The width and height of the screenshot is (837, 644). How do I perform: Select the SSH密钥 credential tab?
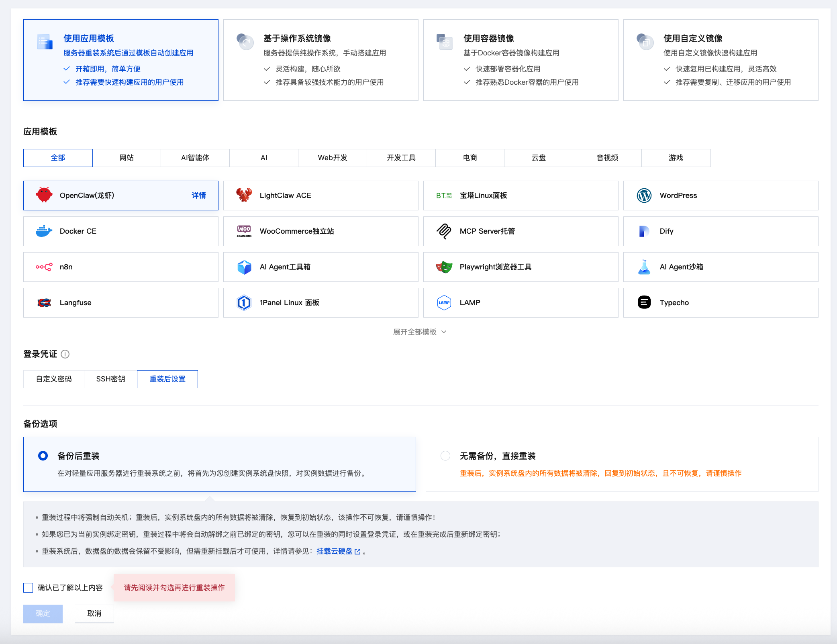point(110,379)
